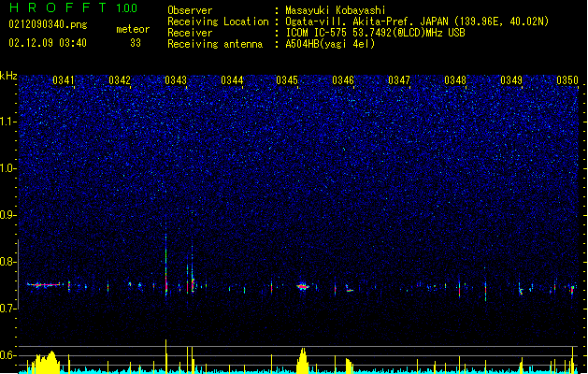Click the echo just after 0346
Image resolution: width=588 pixels, height=374 pixels.
(349, 289)
